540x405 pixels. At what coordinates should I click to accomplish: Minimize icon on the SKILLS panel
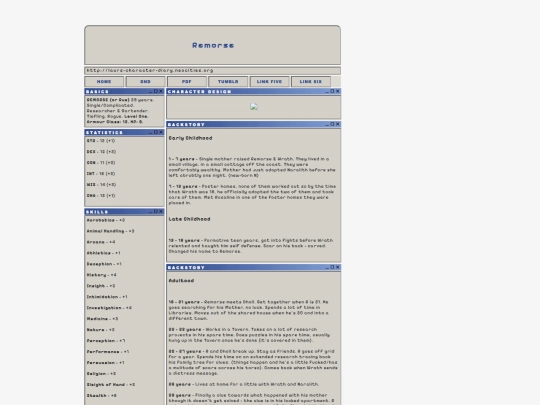coord(150,211)
